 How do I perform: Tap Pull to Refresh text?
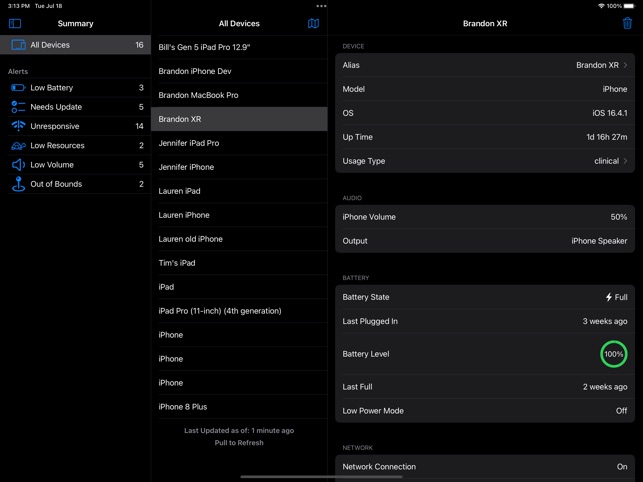[x=239, y=443]
